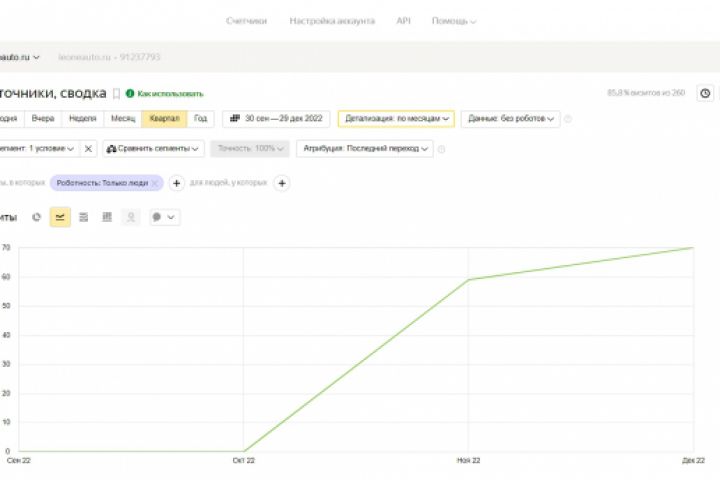Open 'Сравнить сегменты' dropdown
This screenshot has height=480, width=720.
(153, 149)
